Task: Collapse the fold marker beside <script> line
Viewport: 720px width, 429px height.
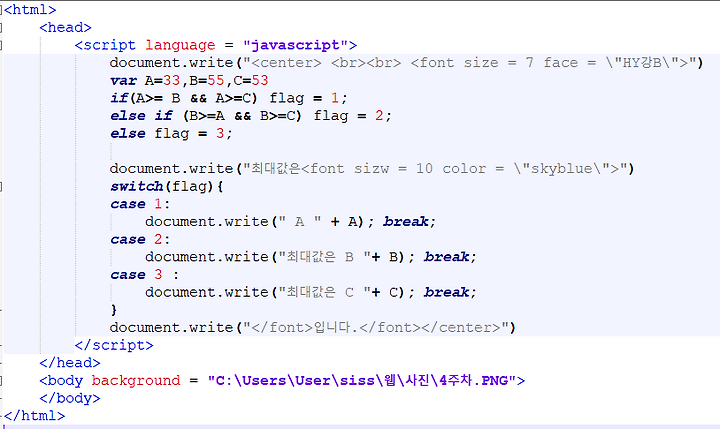Action: [x=1, y=45]
